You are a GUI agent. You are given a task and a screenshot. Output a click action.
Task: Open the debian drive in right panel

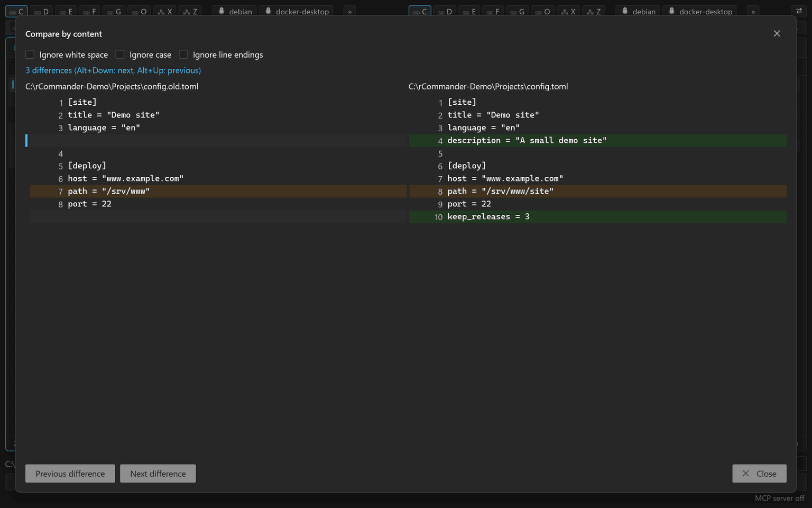[638, 11]
